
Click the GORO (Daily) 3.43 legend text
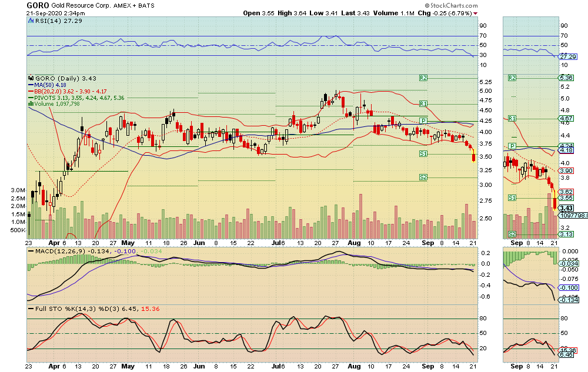(x=66, y=78)
